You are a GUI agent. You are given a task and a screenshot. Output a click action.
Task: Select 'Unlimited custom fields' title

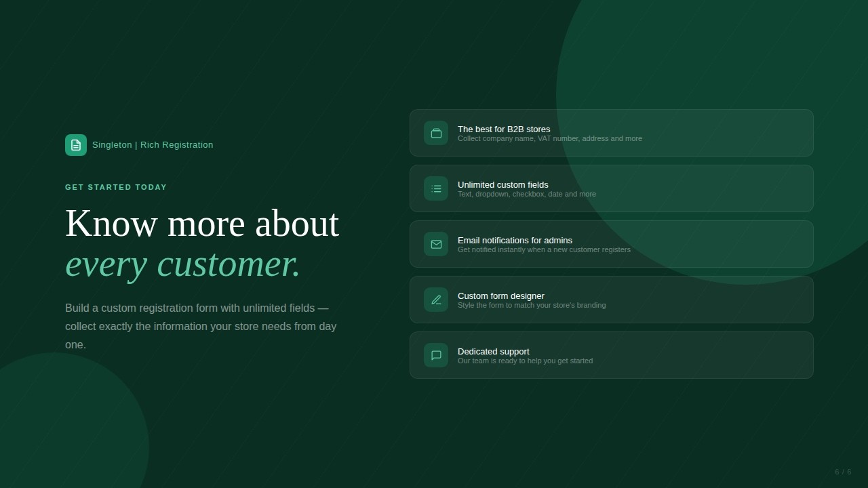(x=503, y=184)
